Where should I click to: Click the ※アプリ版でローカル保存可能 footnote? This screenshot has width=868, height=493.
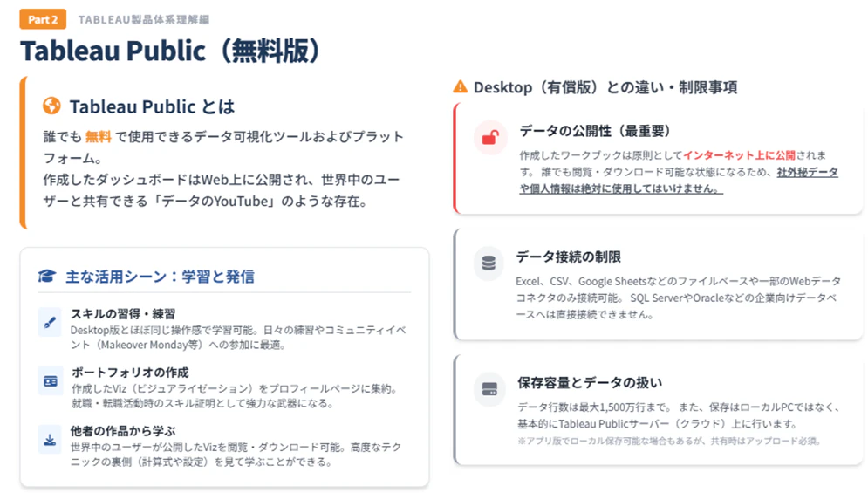pyautogui.click(x=669, y=441)
